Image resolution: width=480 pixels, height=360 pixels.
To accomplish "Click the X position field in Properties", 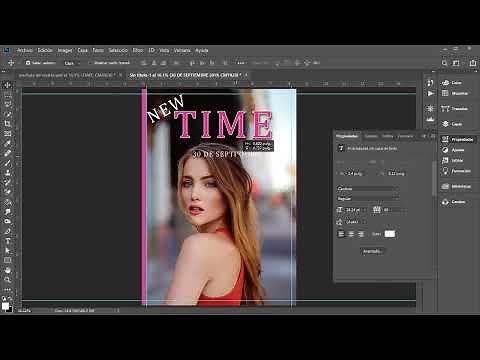I will pyautogui.click(x=355, y=173).
